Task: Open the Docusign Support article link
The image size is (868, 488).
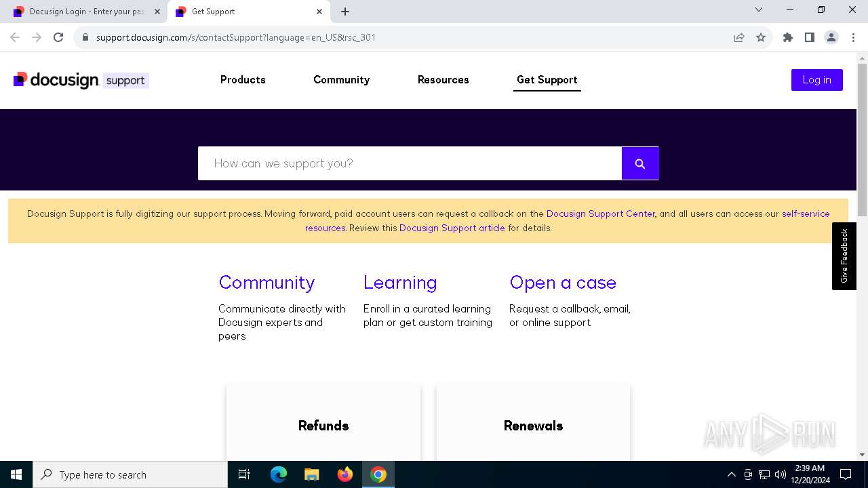Action: (x=452, y=228)
